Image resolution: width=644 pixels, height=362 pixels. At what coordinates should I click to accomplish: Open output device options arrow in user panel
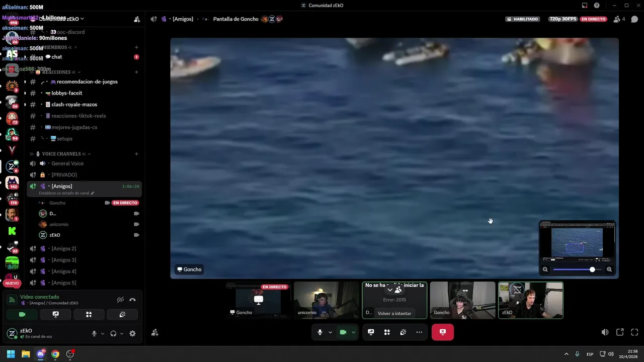(x=122, y=333)
